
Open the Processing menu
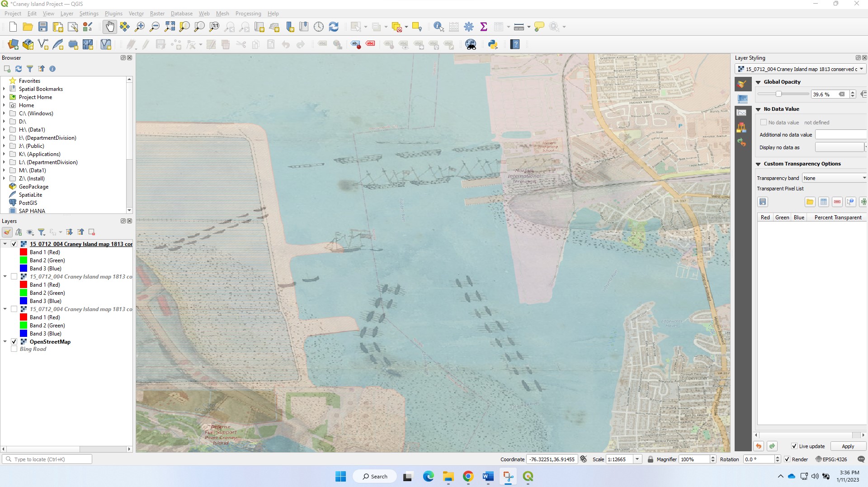point(248,14)
